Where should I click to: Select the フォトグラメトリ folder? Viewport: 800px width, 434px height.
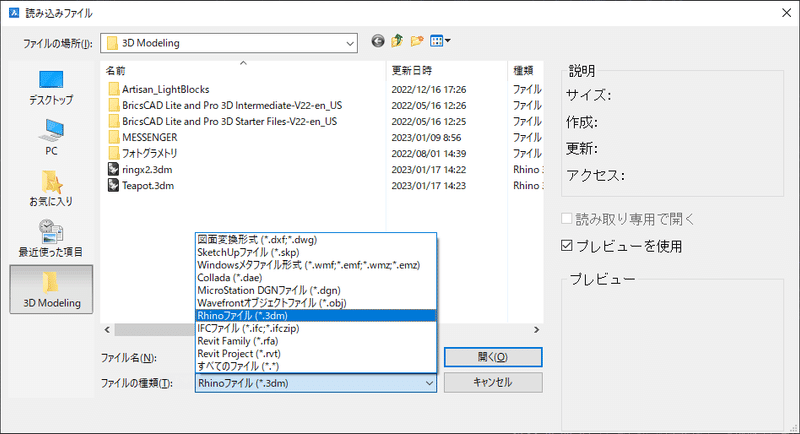pyautogui.click(x=143, y=153)
